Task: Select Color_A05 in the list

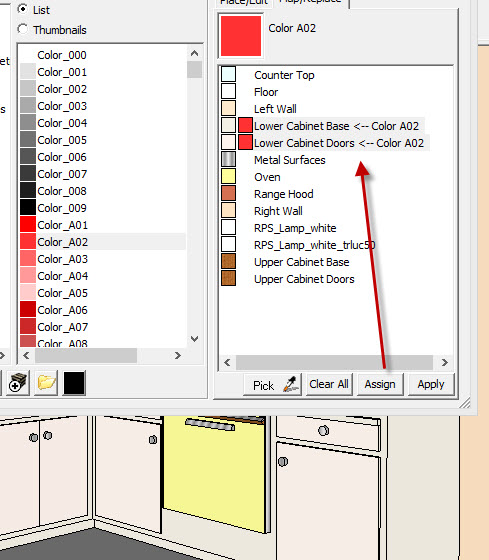Action: coord(102,293)
